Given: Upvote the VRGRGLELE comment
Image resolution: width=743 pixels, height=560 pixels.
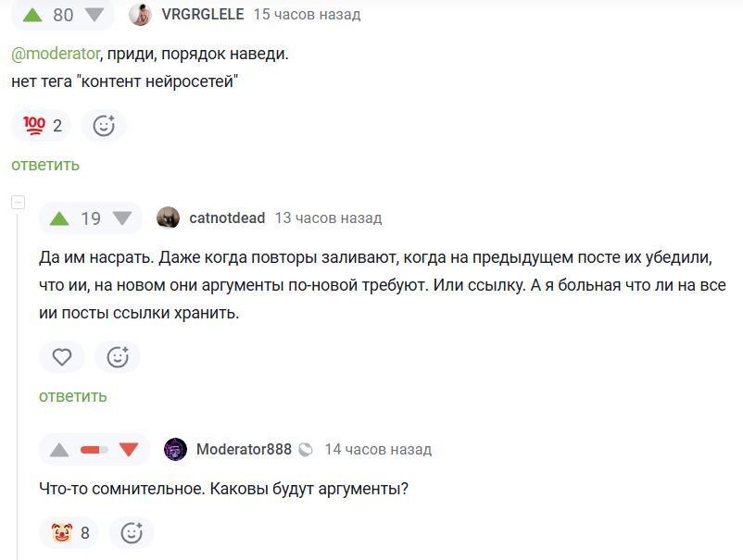Looking at the screenshot, I should coord(32,15).
